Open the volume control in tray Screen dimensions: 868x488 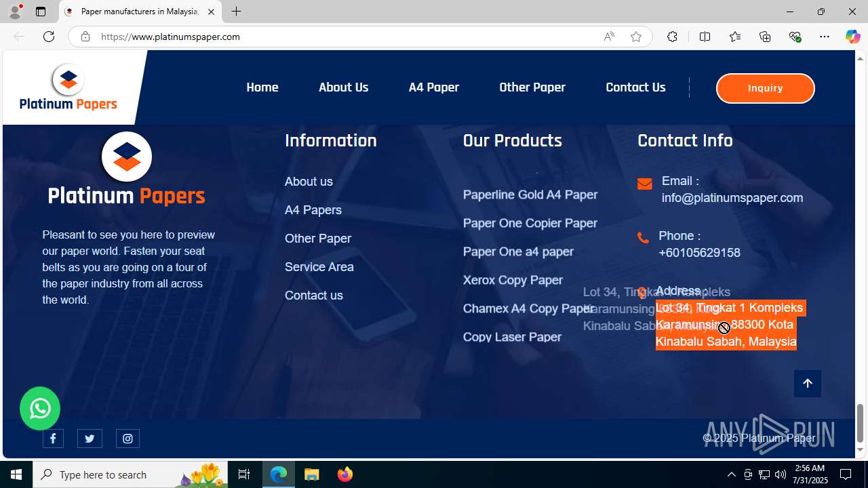tap(781, 474)
